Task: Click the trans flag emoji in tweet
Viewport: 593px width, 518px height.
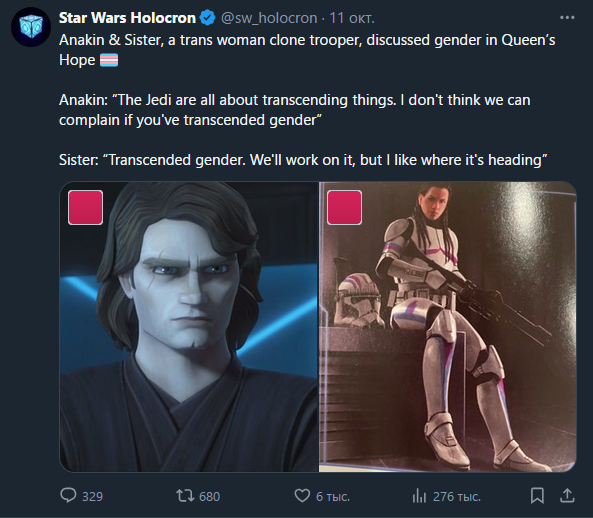Action: click(109, 60)
